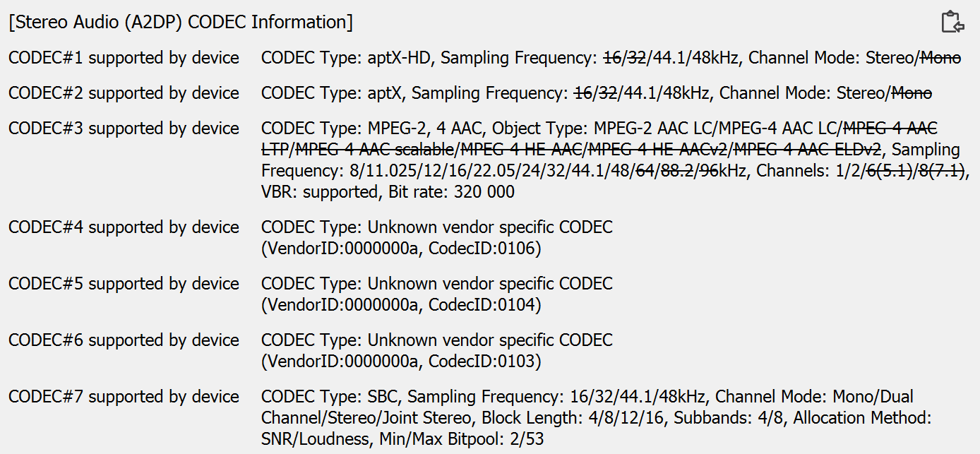
Task: Pick the "CODEC#4 supported by device" label
Action: pos(124,227)
